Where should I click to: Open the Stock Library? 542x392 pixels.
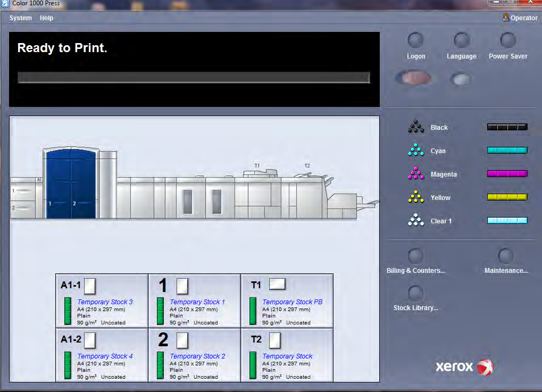pyautogui.click(x=415, y=294)
